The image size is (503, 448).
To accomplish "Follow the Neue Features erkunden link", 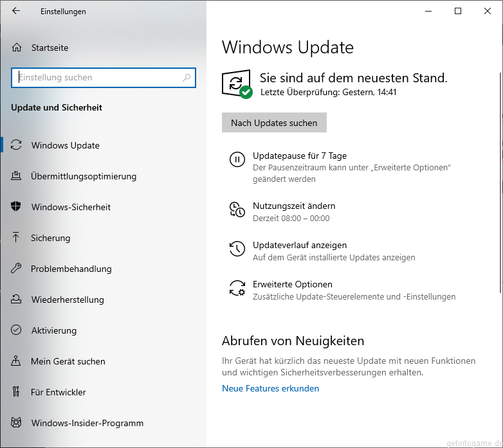I will coord(270,388).
